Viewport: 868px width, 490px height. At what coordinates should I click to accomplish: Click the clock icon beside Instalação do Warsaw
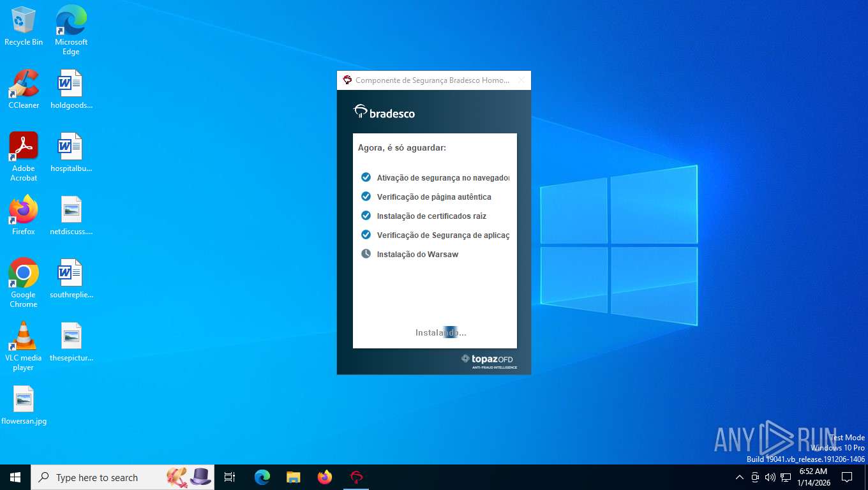pyautogui.click(x=366, y=253)
